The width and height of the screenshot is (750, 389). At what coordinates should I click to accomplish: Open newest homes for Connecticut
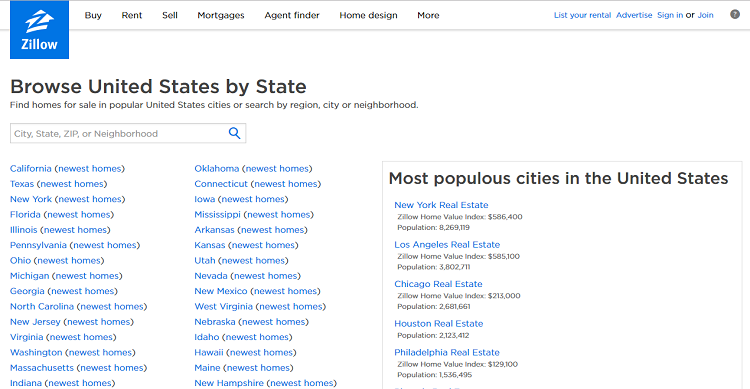click(286, 184)
